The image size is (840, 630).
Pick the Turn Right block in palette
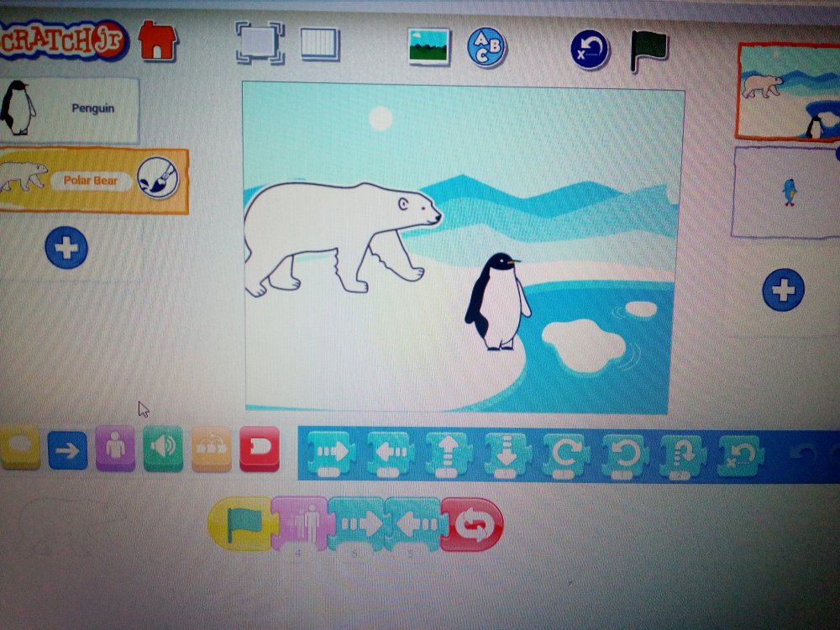coord(566,456)
